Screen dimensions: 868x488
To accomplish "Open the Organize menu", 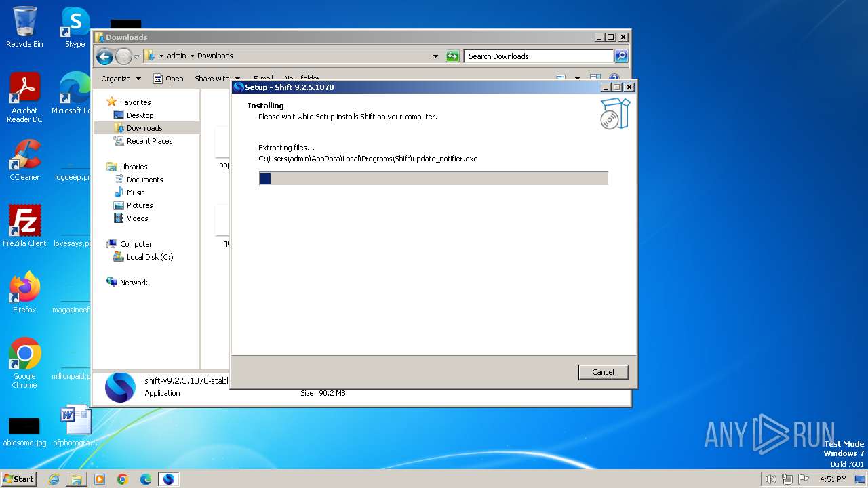I will [121, 79].
